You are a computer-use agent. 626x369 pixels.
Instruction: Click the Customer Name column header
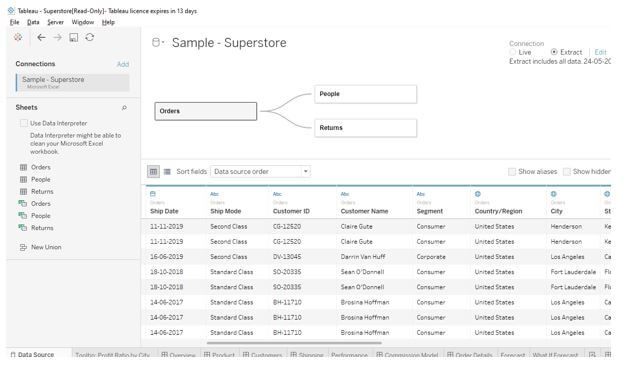pos(365,211)
